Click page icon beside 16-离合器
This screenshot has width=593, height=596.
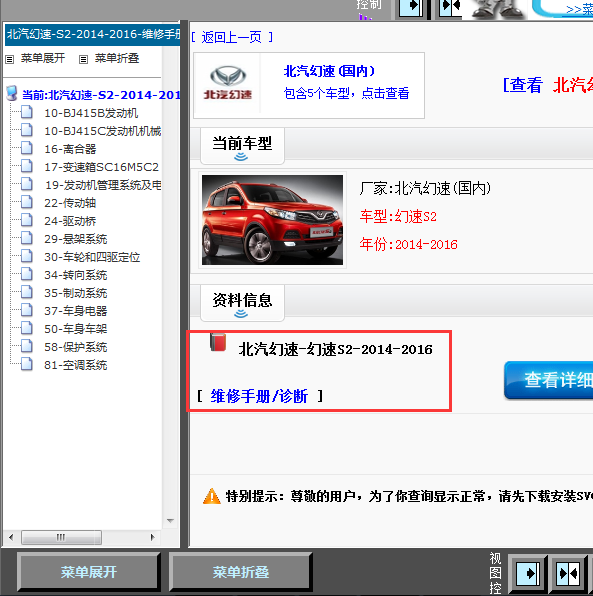click(x=27, y=148)
